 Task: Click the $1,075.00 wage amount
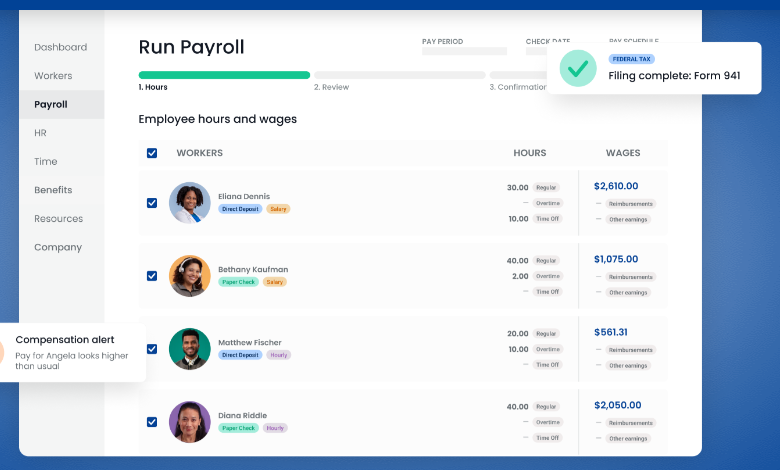point(616,259)
